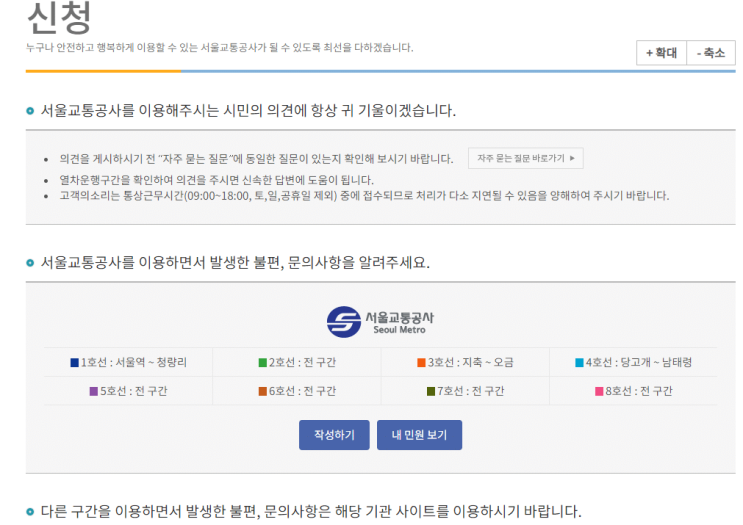
Task: Click bullet text about 통상근무시간 09:00~18:00
Action: (x=364, y=196)
